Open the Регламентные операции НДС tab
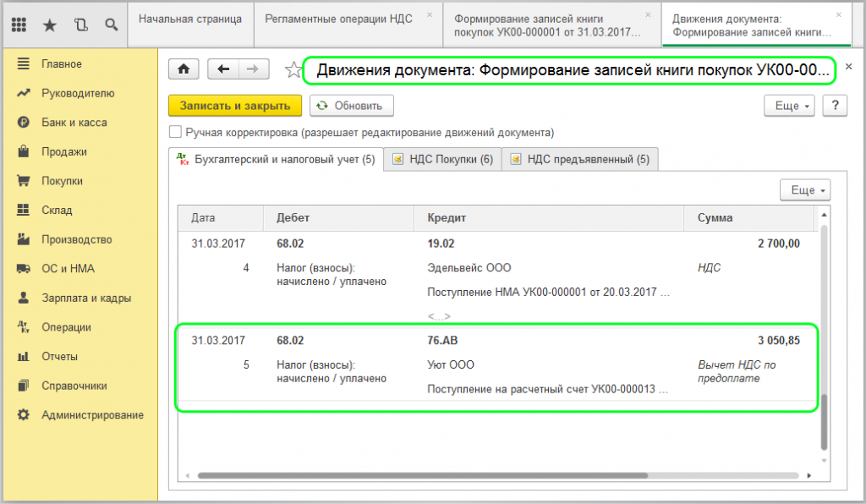Image resolution: width=866 pixels, height=504 pixels. tap(338, 19)
